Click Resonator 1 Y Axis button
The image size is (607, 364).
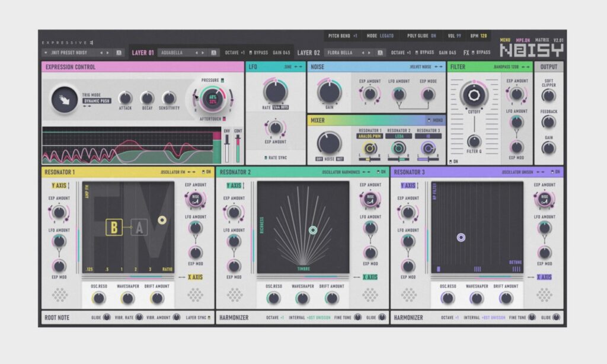tap(59, 186)
